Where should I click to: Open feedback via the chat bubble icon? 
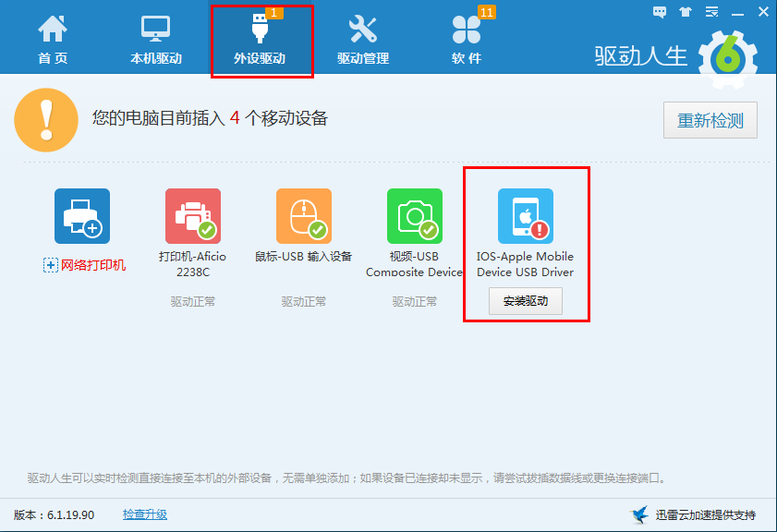tap(660, 11)
